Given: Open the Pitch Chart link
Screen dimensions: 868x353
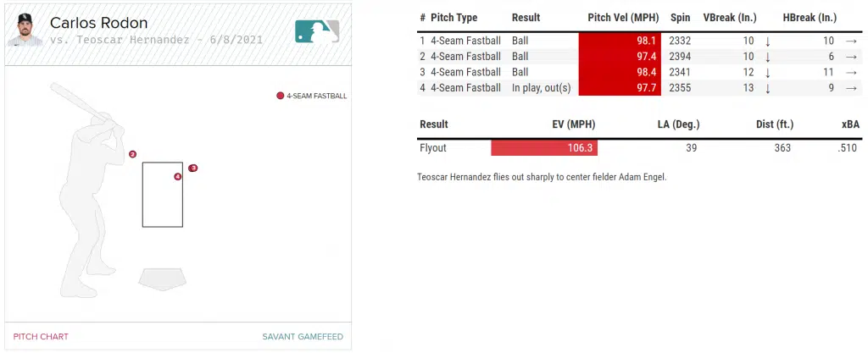Looking at the screenshot, I should 41,337.
